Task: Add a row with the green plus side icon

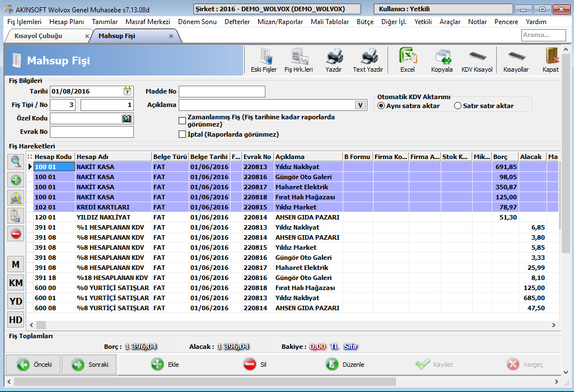Action: (x=16, y=180)
